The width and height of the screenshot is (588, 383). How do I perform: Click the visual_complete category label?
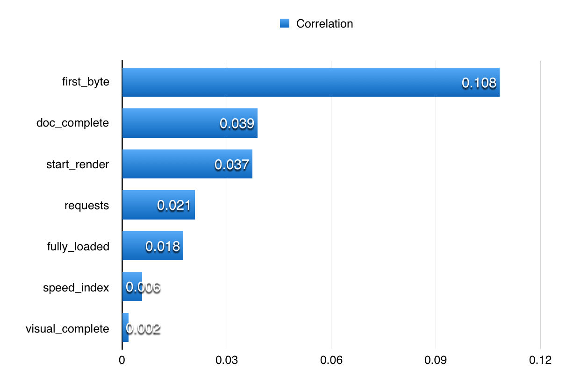pyautogui.click(x=67, y=329)
